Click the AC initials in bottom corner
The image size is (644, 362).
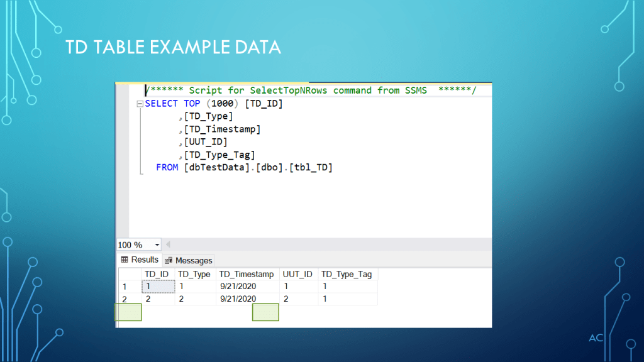595,337
